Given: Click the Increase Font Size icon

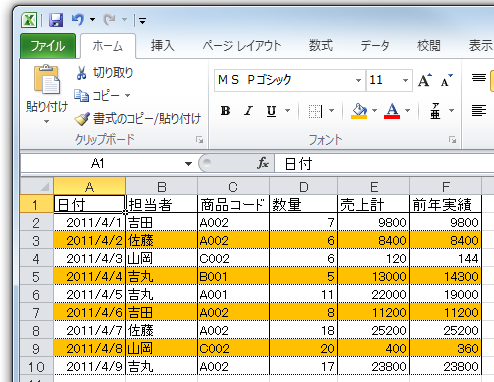Looking at the screenshot, I should (x=425, y=80).
